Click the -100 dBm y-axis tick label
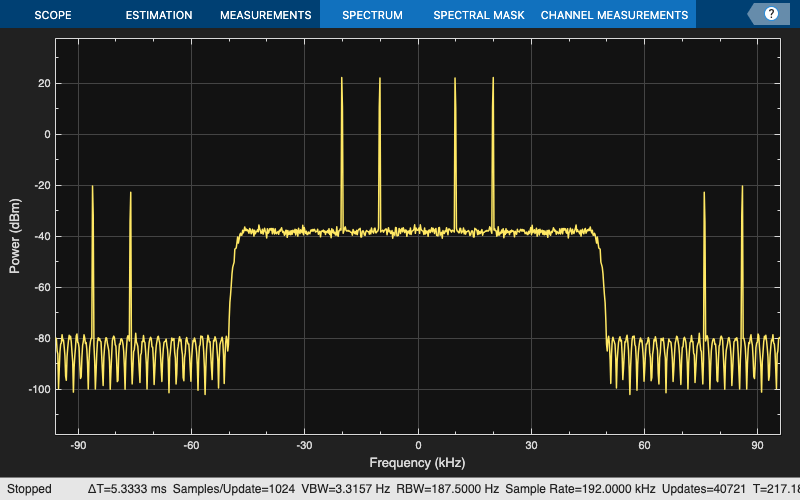800x500 pixels. 40,389
